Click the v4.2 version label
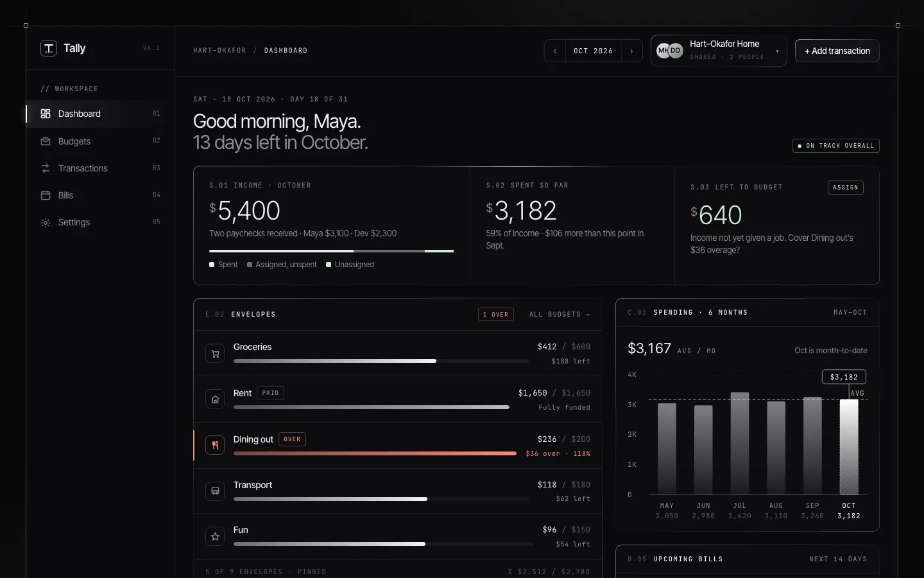This screenshot has height=578, width=924. (151, 48)
